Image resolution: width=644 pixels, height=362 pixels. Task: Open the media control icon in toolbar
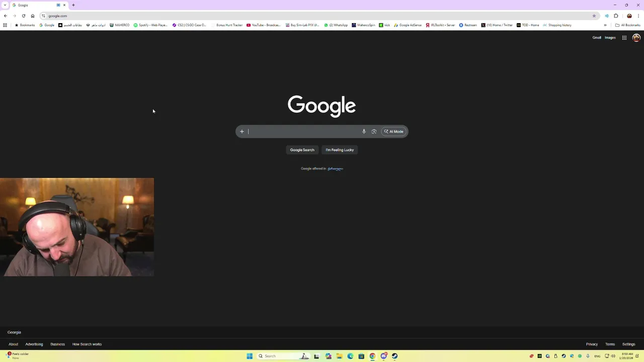tap(607, 16)
